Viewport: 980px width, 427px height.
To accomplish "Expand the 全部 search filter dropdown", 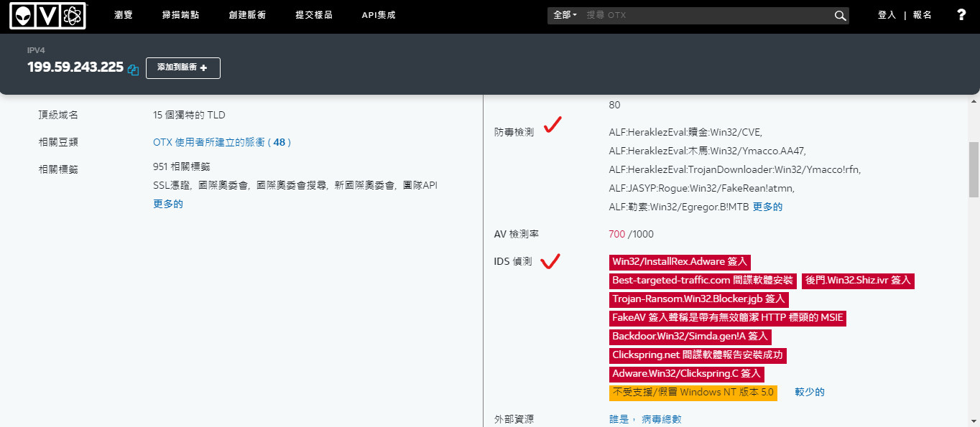I will [565, 15].
